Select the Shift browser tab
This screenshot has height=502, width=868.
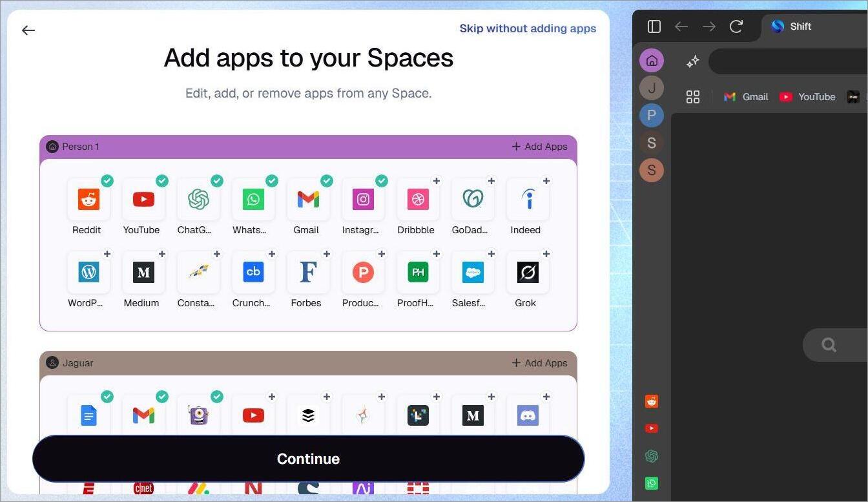[x=815, y=26]
